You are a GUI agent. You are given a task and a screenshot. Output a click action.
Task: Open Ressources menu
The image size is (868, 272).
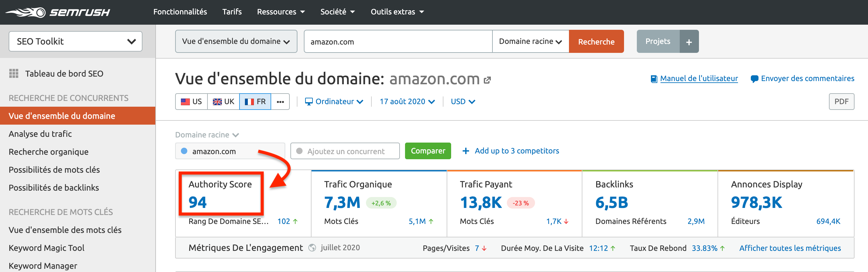(x=281, y=12)
